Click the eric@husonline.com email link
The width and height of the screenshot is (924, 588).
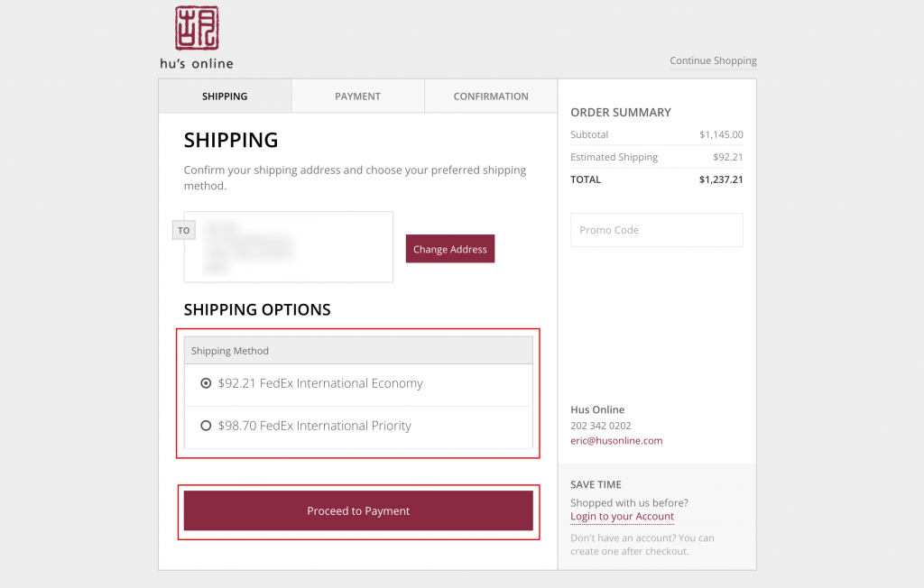coord(616,441)
